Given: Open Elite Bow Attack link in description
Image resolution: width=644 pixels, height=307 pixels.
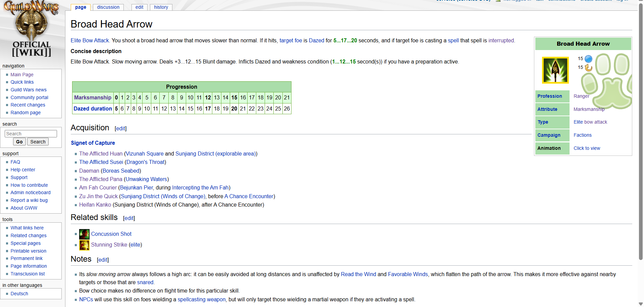Looking at the screenshot, I should point(90,40).
